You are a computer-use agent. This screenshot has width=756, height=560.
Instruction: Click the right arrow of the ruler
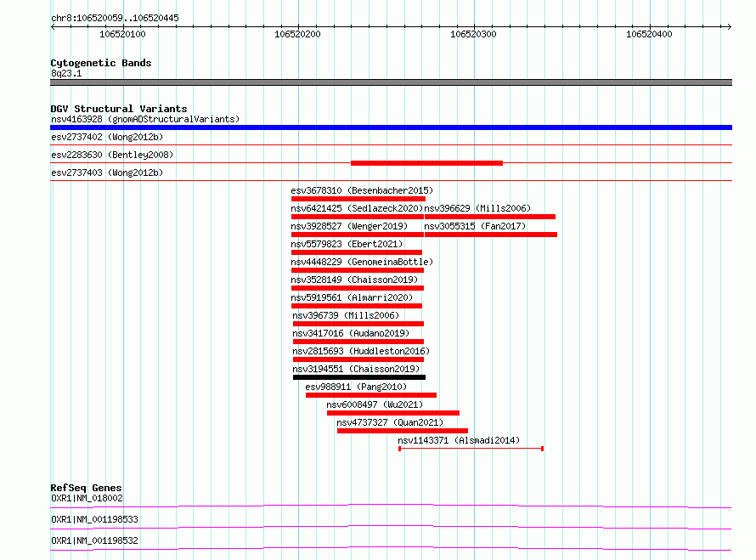pos(730,26)
